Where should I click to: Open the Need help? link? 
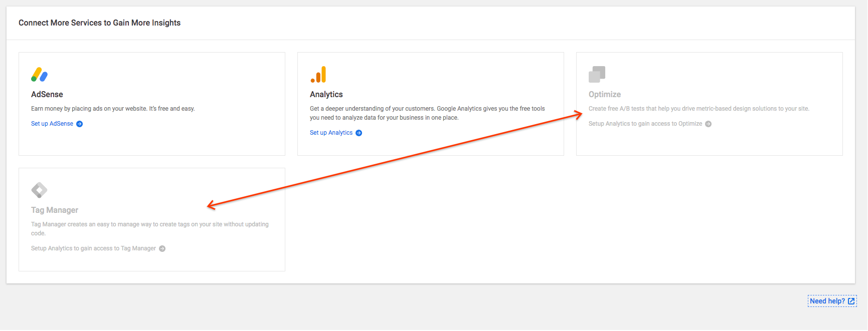(x=827, y=301)
